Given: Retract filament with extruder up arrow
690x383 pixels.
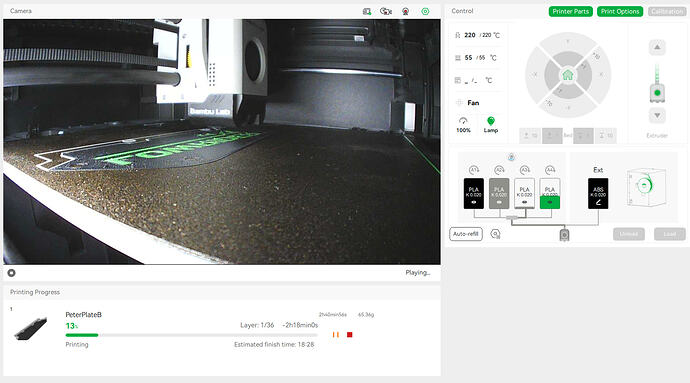Looking at the screenshot, I should [x=657, y=47].
